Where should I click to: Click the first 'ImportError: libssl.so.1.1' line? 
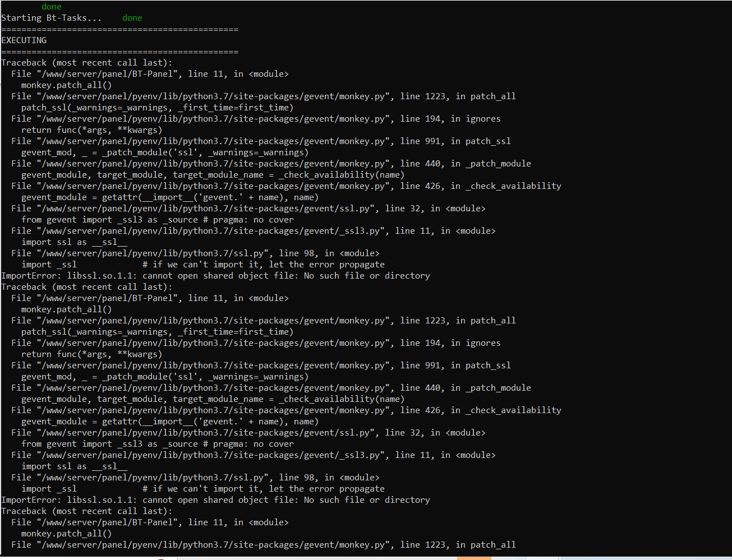coord(216,276)
